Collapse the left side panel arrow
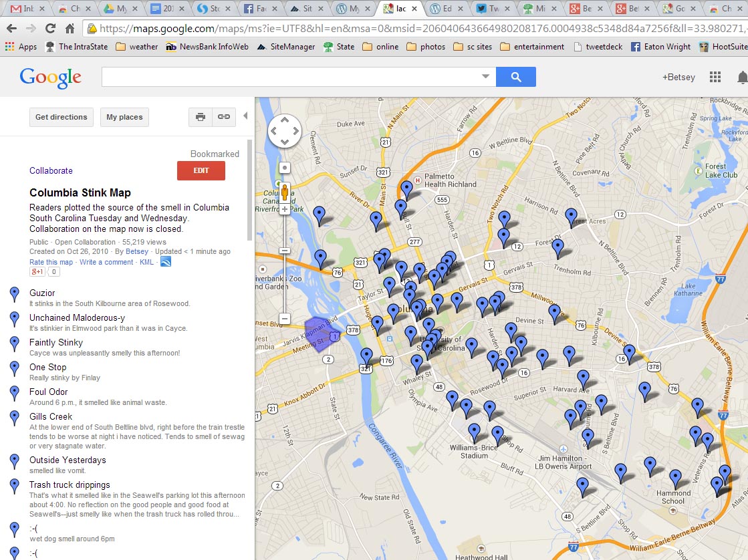The image size is (748, 560). click(x=245, y=116)
